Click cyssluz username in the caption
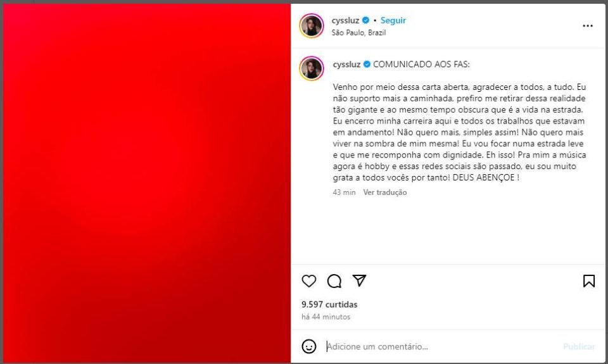The height and width of the screenshot is (364, 608). [x=346, y=65]
